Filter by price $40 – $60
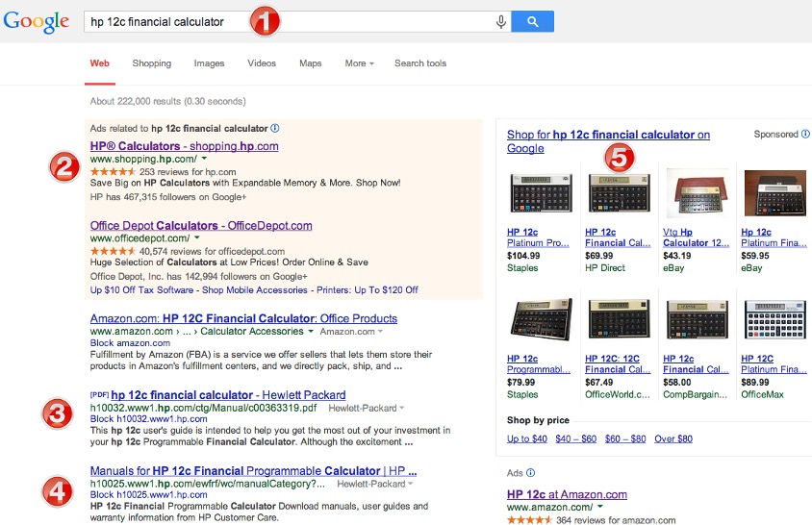The image size is (812, 525). (x=576, y=438)
